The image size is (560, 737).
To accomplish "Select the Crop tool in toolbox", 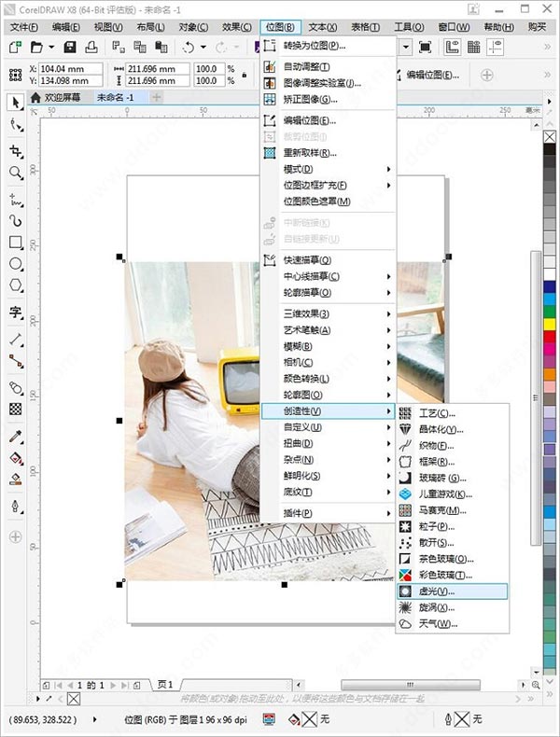I will pyautogui.click(x=16, y=151).
